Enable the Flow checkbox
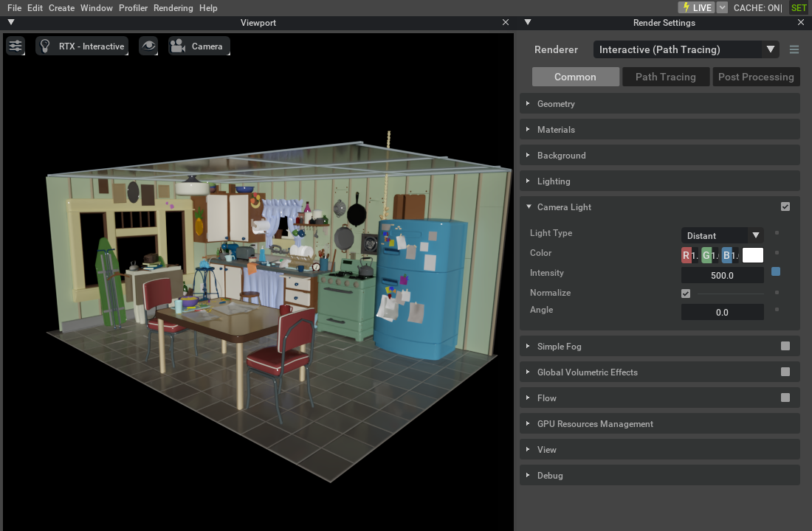 pos(785,398)
